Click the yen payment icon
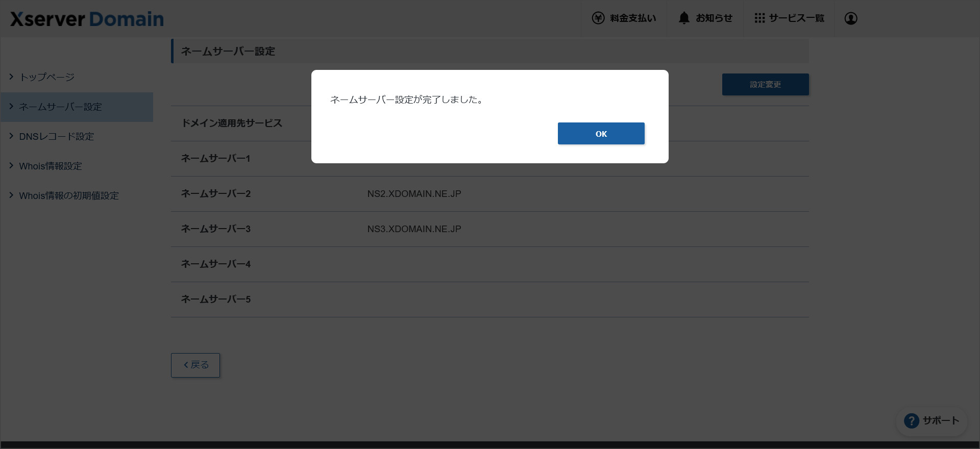980x449 pixels. (598, 18)
